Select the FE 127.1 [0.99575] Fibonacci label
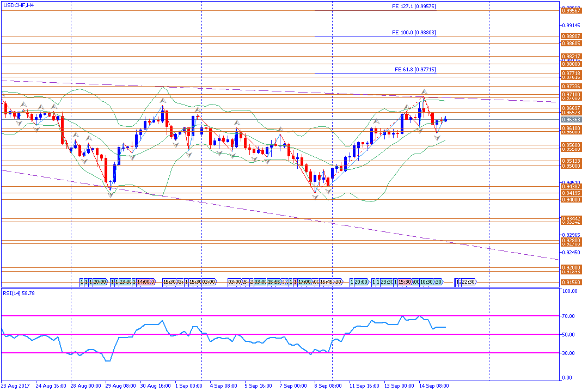588x392 pixels. pos(414,7)
